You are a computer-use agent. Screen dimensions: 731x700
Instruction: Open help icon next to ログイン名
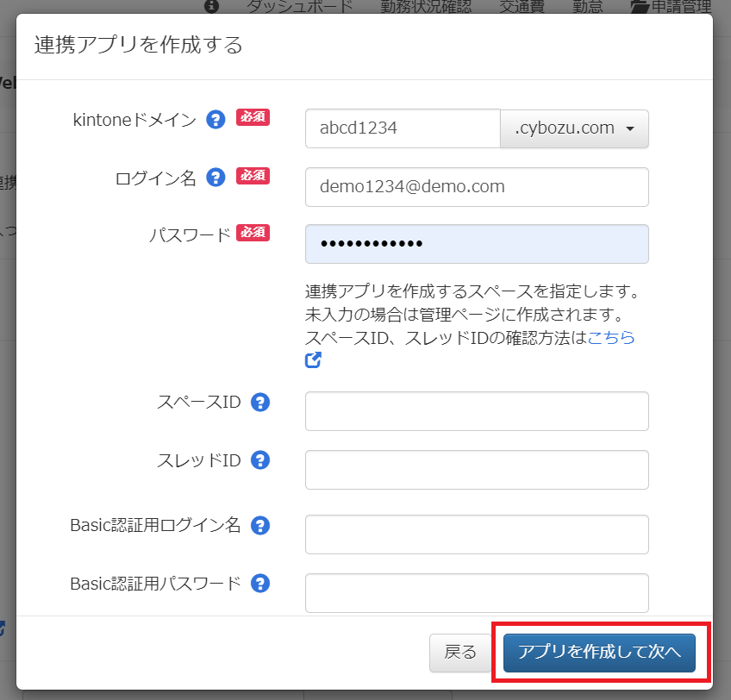(x=216, y=178)
